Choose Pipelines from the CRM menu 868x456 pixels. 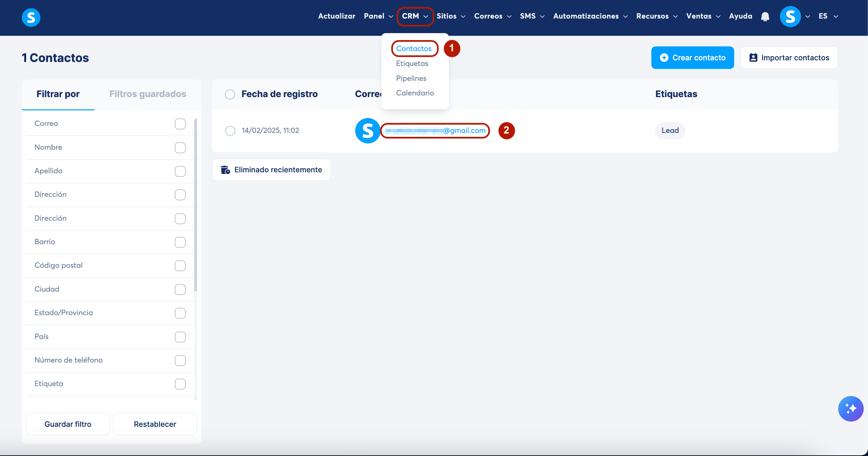(x=411, y=78)
